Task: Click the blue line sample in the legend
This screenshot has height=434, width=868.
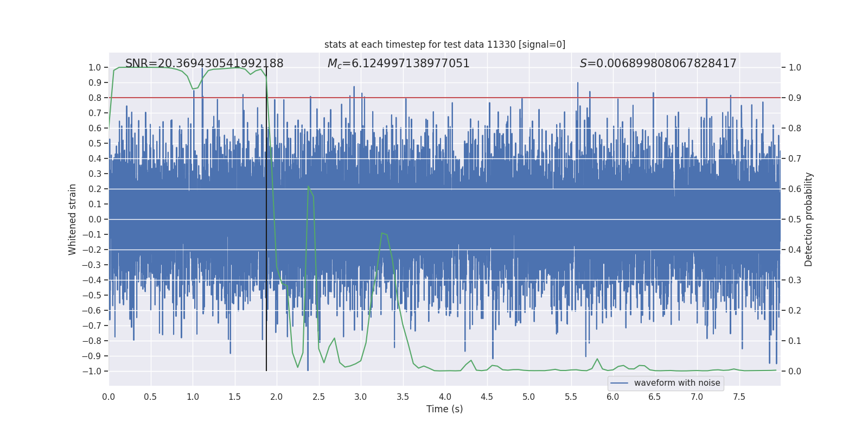Action: click(x=619, y=383)
